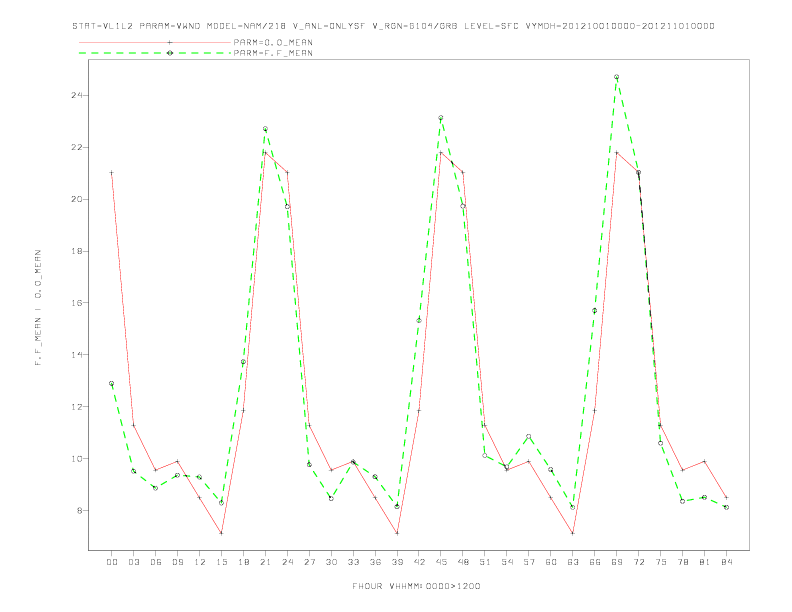Click x-axis tick label 36

point(375,562)
